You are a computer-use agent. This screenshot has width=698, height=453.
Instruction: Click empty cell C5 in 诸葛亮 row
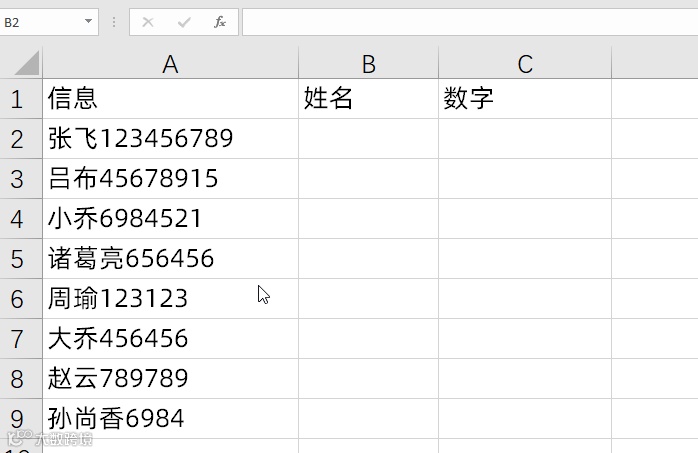[x=525, y=259]
